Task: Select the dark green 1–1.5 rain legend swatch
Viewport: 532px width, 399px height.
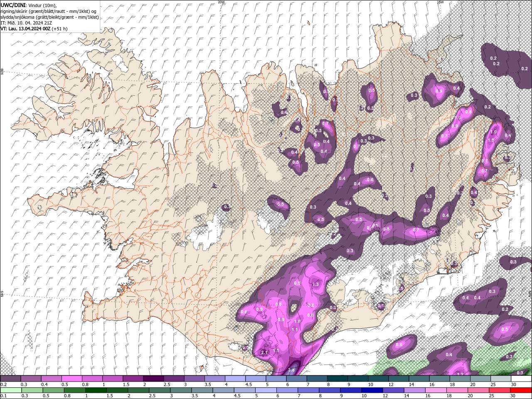Action: [95, 390]
